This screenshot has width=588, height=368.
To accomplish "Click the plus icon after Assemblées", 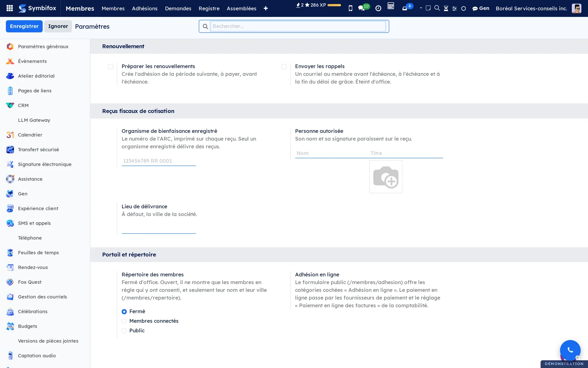I will point(266,8).
